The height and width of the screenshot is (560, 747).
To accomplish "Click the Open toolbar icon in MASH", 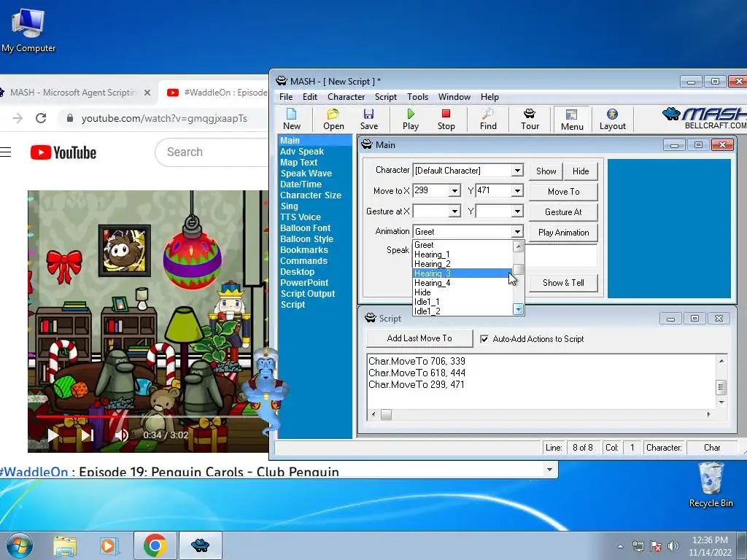I will [x=333, y=119].
